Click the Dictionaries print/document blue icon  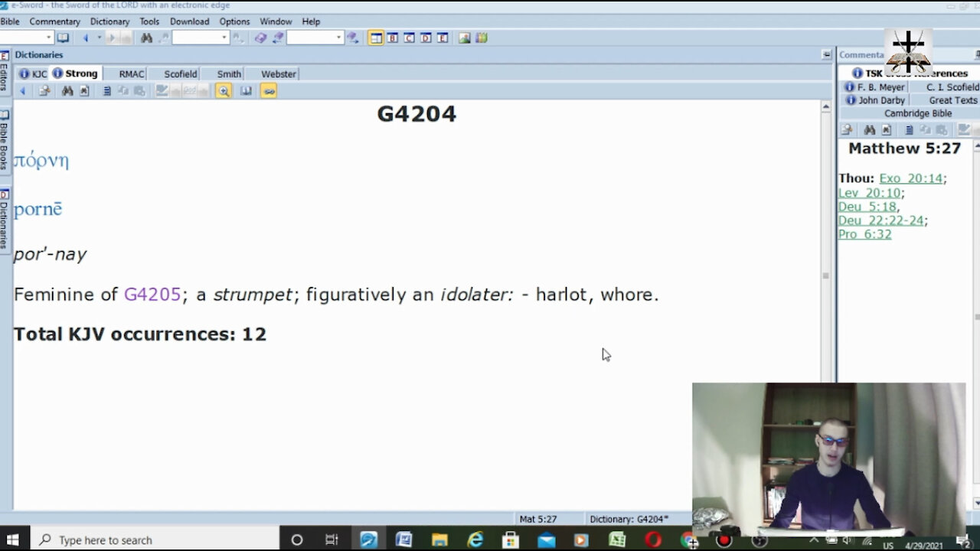click(x=107, y=91)
